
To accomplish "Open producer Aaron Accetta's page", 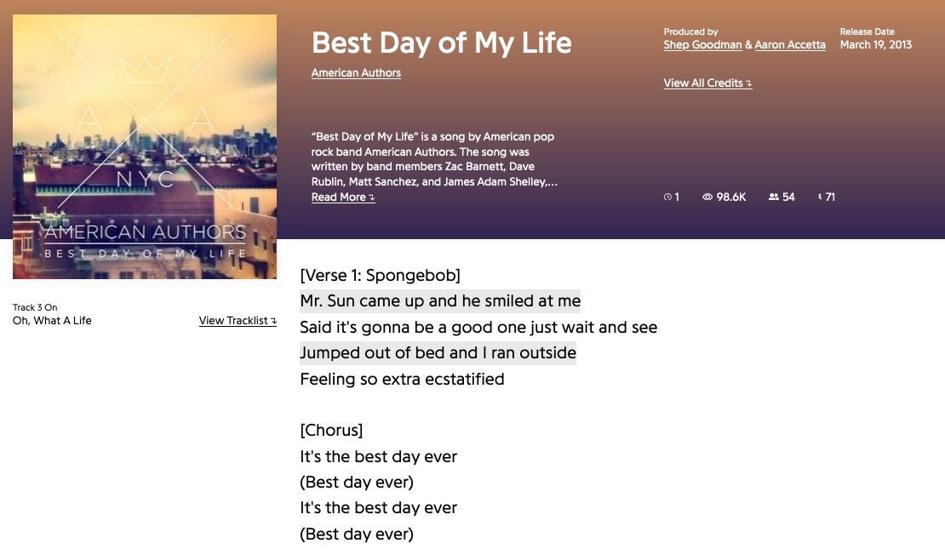I will [790, 43].
